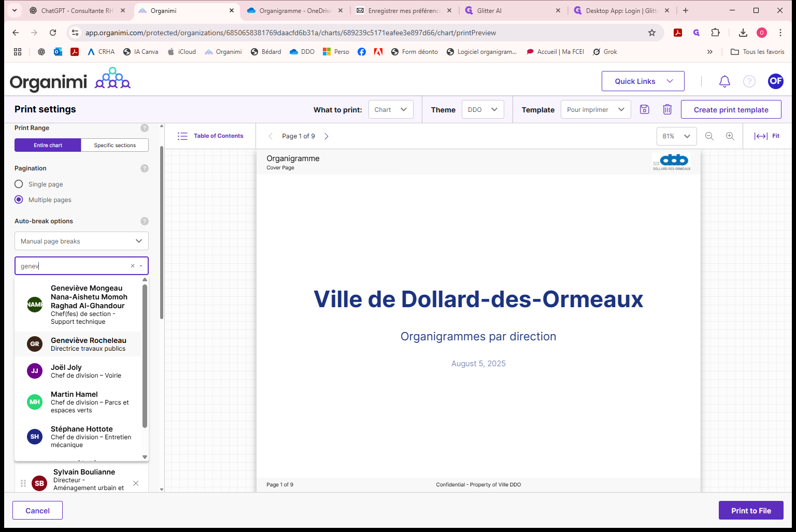This screenshot has height=532, width=796.
Task: Fit preview to width
Action: tap(766, 136)
